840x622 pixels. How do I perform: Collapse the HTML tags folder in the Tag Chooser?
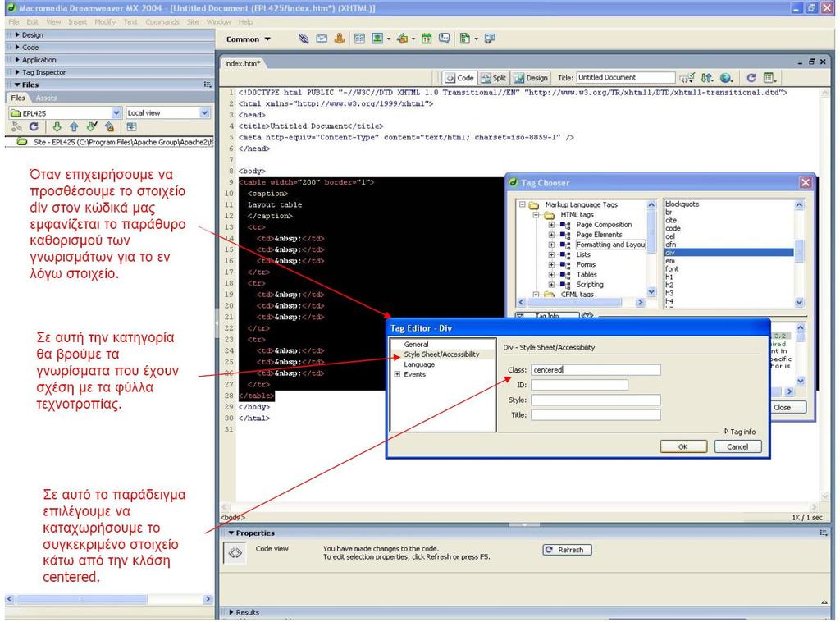coord(536,215)
